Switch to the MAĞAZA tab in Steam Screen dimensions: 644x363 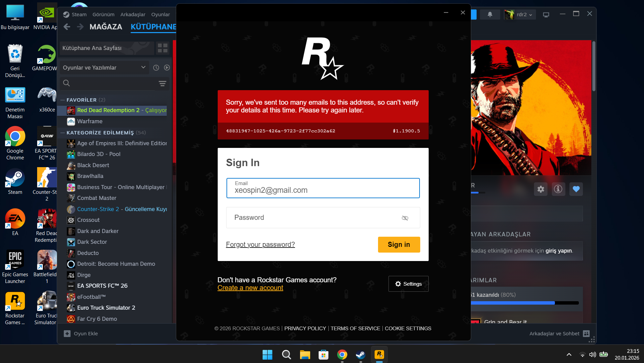coord(106,27)
